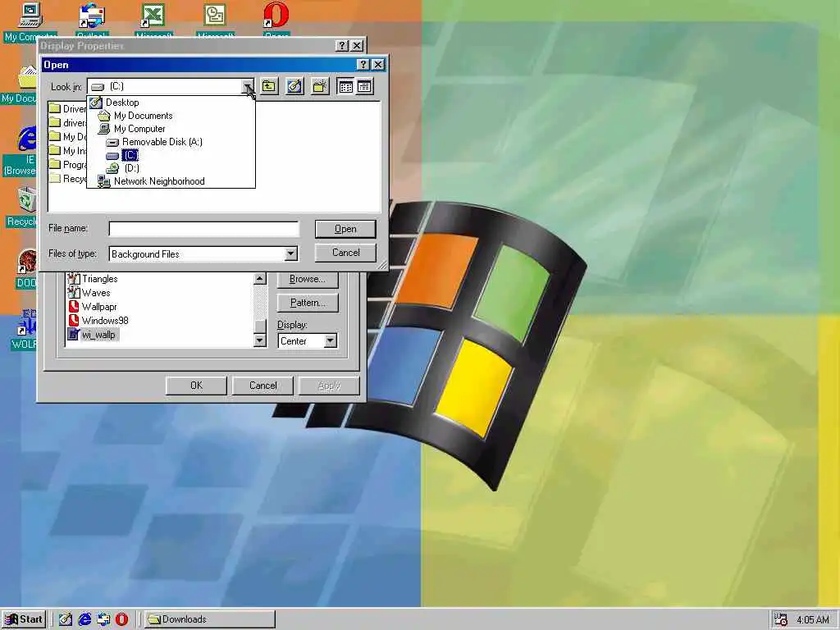840x630 pixels.
Task: Switch to List view icon
Action: 345,86
